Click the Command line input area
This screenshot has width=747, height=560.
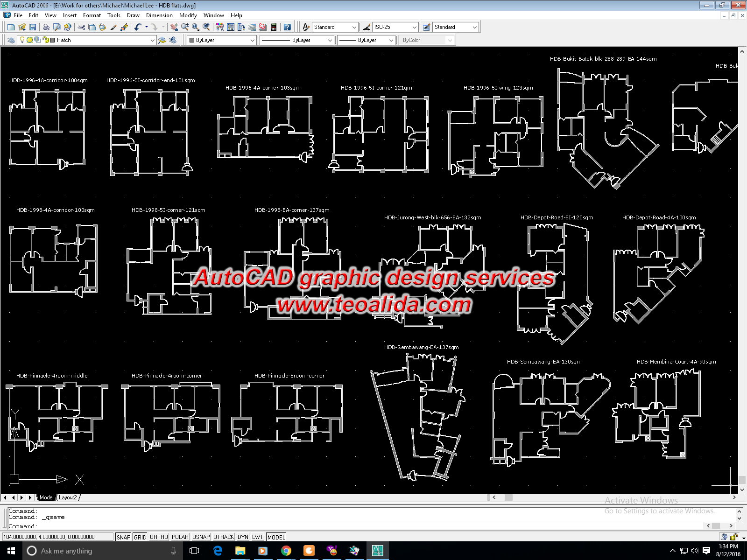[x=355, y=526]
